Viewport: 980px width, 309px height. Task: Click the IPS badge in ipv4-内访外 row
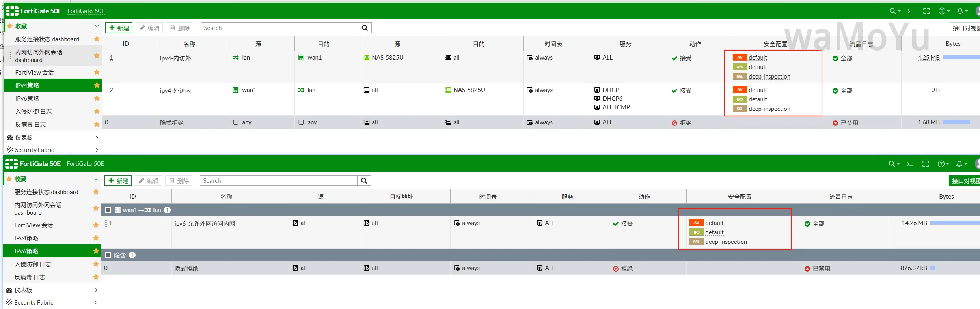click(740, 67)
